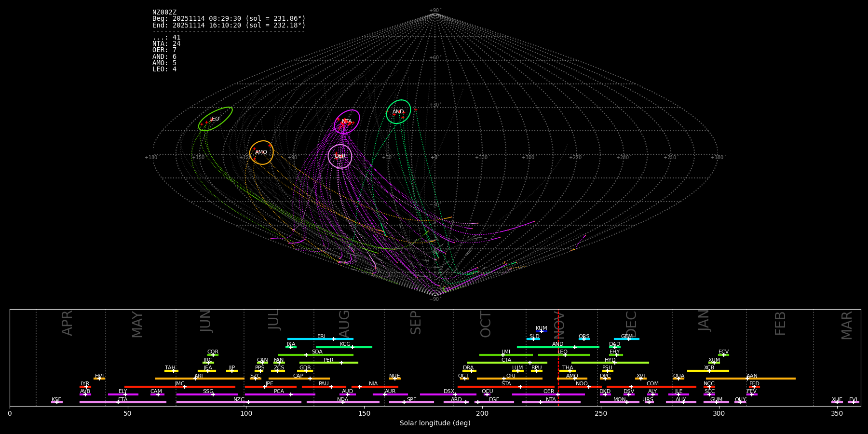868x434 pixels.
Task: Select the SSG shower bar in timeline
Action: coord(207,394)
